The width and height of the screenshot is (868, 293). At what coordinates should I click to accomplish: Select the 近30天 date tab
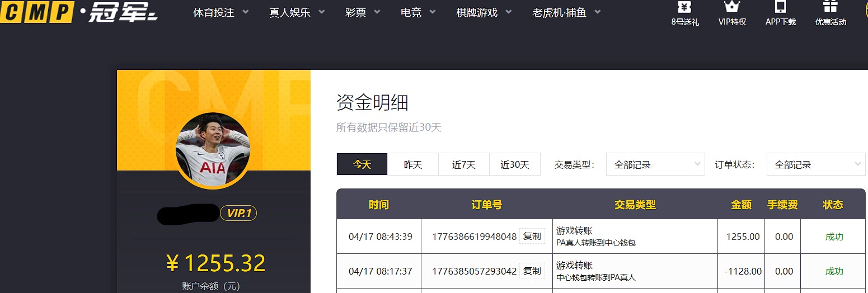tap(515, 164)
